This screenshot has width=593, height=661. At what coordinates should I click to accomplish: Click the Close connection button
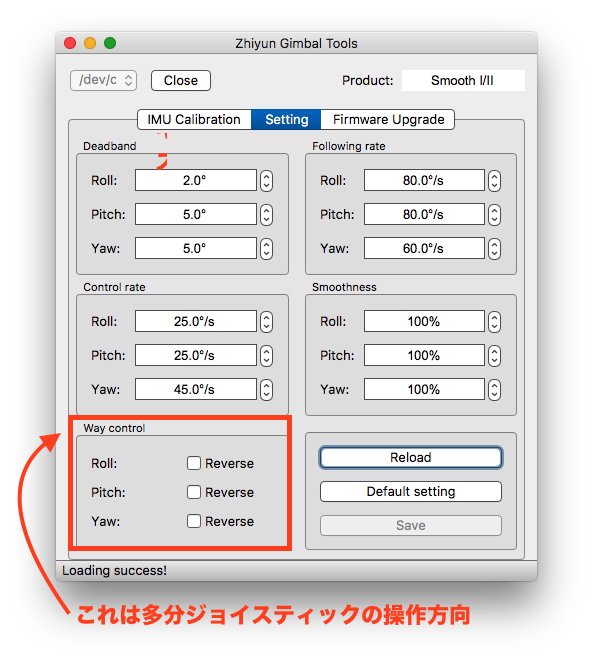tap(181, 80)
